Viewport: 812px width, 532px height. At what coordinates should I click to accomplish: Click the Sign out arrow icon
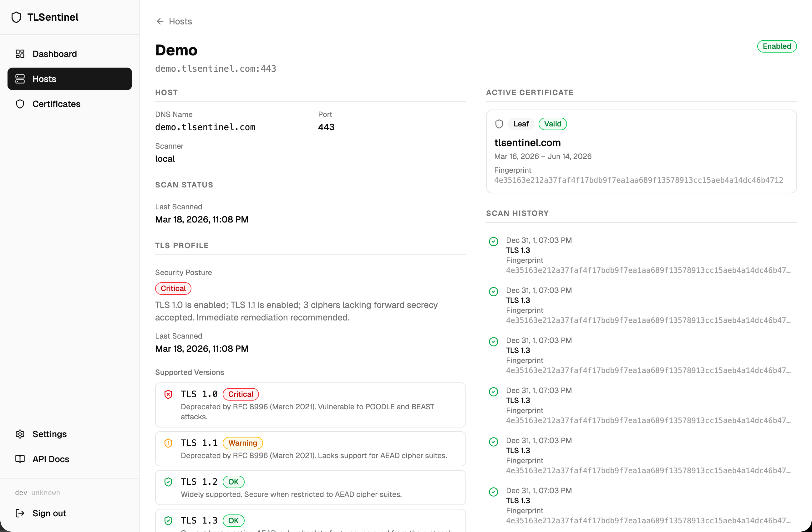20,513
